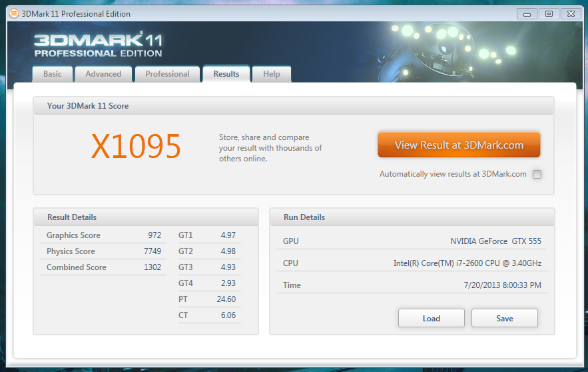Click the Store, share and compare text

tap(270, 148)
